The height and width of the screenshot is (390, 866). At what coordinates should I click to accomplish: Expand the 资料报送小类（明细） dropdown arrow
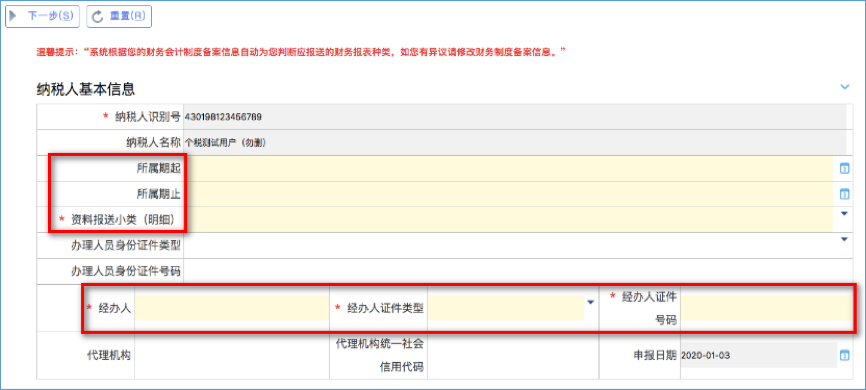tap(844, 214)
